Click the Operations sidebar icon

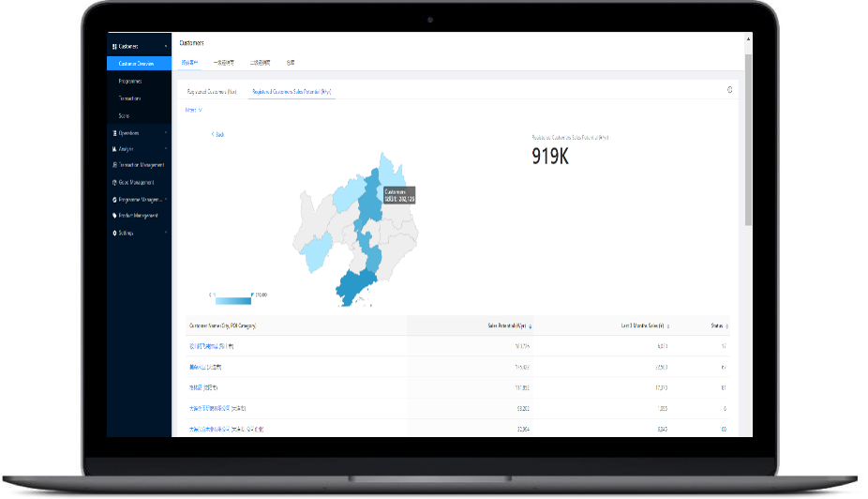click(x=114, y=133)
